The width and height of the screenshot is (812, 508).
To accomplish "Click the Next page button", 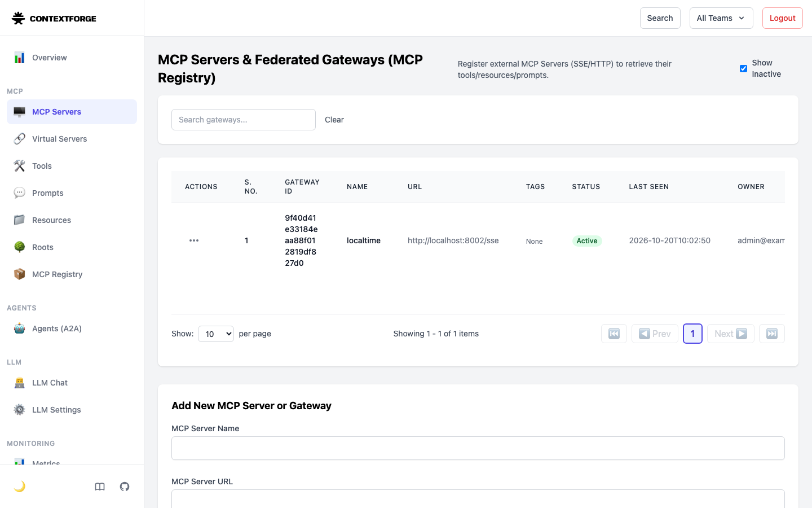I will pos(731,334).
